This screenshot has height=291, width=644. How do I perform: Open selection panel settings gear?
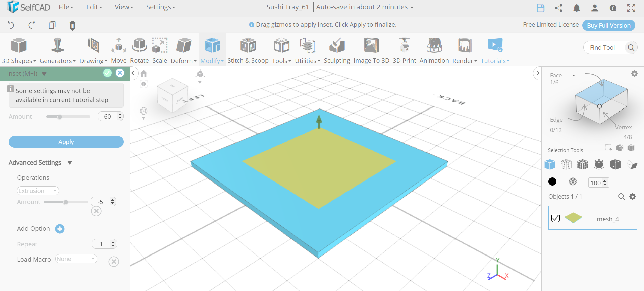[634, 74]
